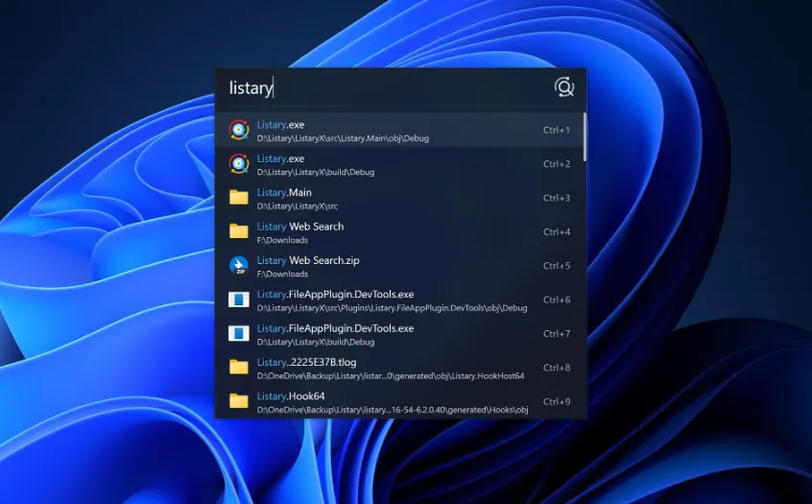The image size is (812, 504).
Task: Open the "Listary Web Search.zip" result name
Action: click(308, 260)
